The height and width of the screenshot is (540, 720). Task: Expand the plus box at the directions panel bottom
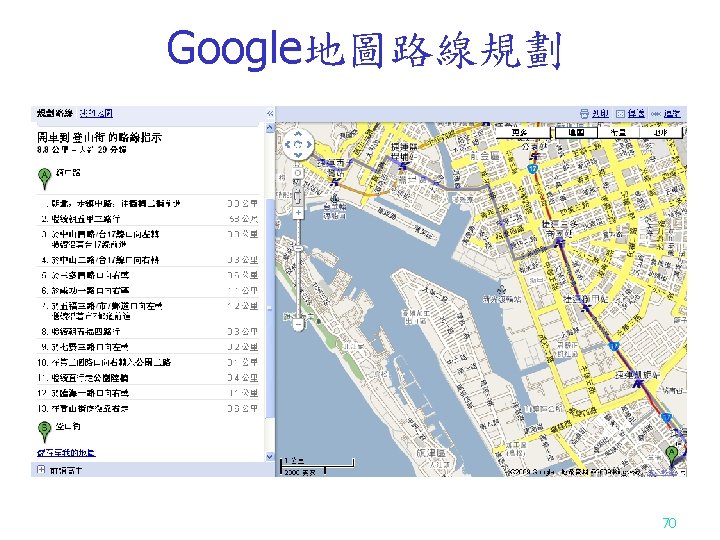pos(41,470)
